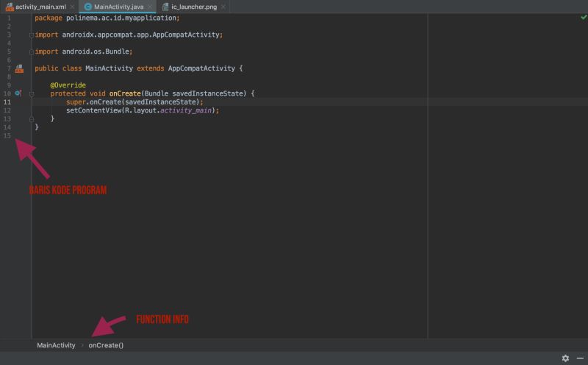Click the 'super' keyword on line 11
Screen dimensions: 588x365
76,102
